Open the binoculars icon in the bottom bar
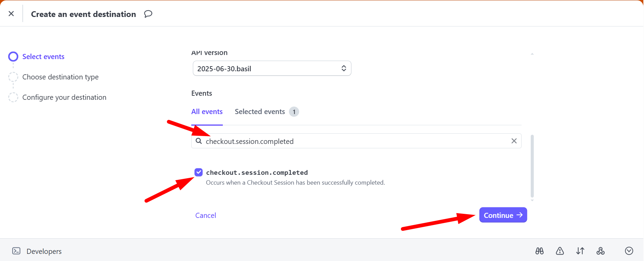Image resolution: width=644 pixels, height=261 pixels. pos(539,251)
